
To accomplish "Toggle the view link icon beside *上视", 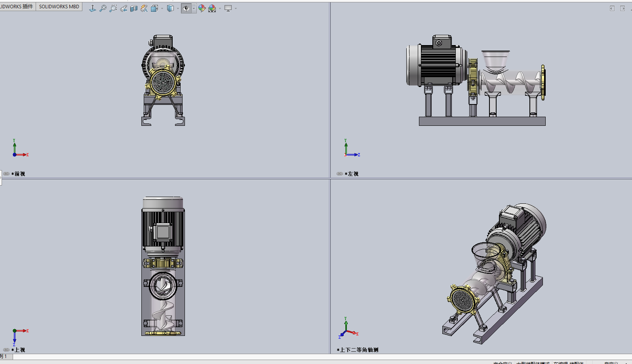I will point(6,350).
